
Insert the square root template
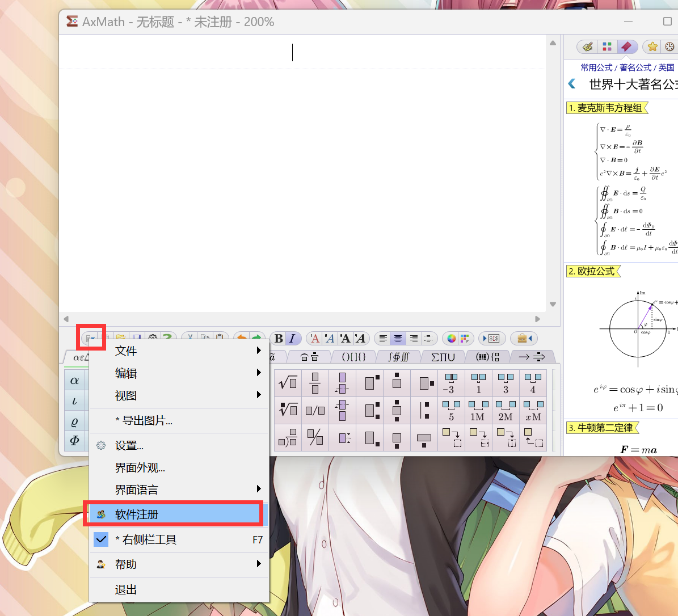click(x=288, y=382)
